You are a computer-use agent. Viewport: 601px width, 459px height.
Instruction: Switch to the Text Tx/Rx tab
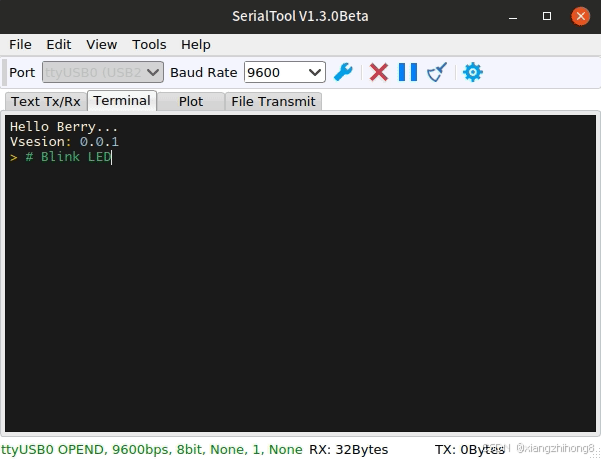coord(46,102)
